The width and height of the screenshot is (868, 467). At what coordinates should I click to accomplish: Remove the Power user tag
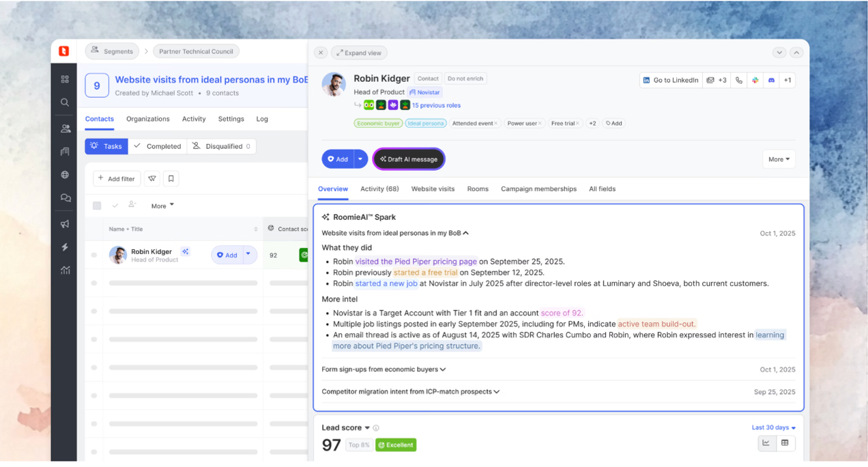(540, 124)
